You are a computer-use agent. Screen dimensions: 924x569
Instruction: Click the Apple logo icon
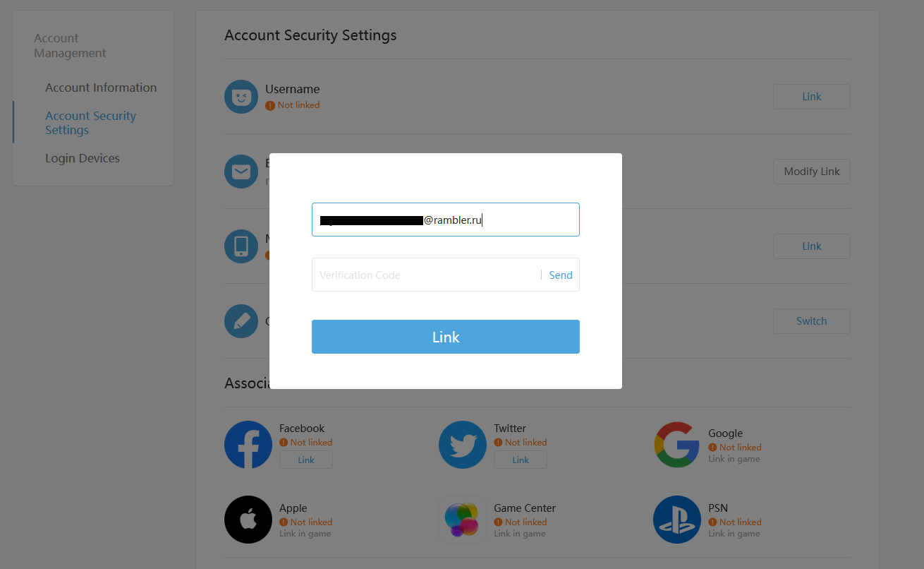pos(248,520)
